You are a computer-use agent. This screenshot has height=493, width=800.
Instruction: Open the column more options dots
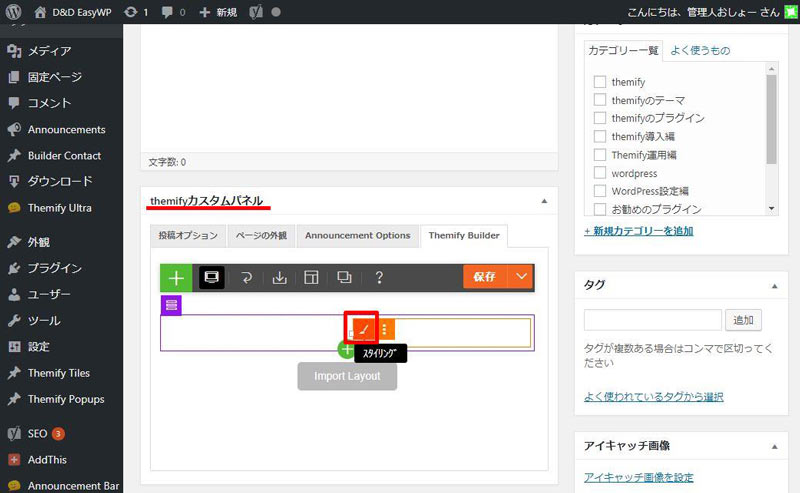(385, 329)
